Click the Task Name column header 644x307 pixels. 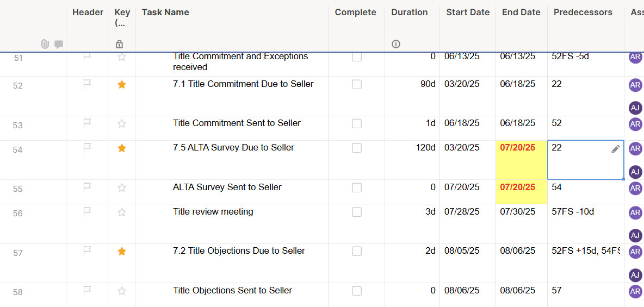(x=165, y=12)
